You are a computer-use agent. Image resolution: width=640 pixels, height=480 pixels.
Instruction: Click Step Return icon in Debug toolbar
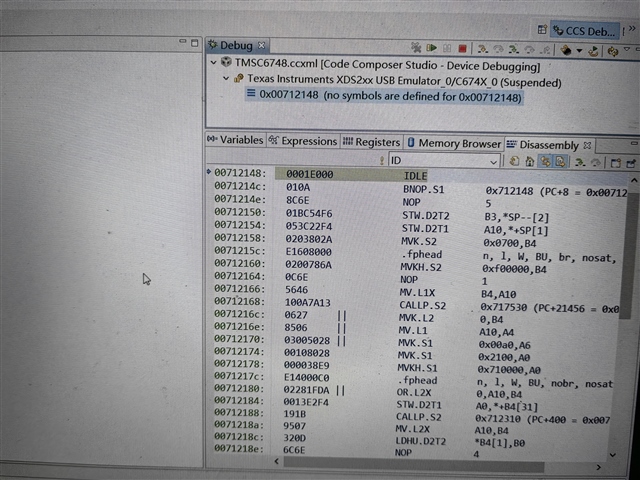coord(545,50)
